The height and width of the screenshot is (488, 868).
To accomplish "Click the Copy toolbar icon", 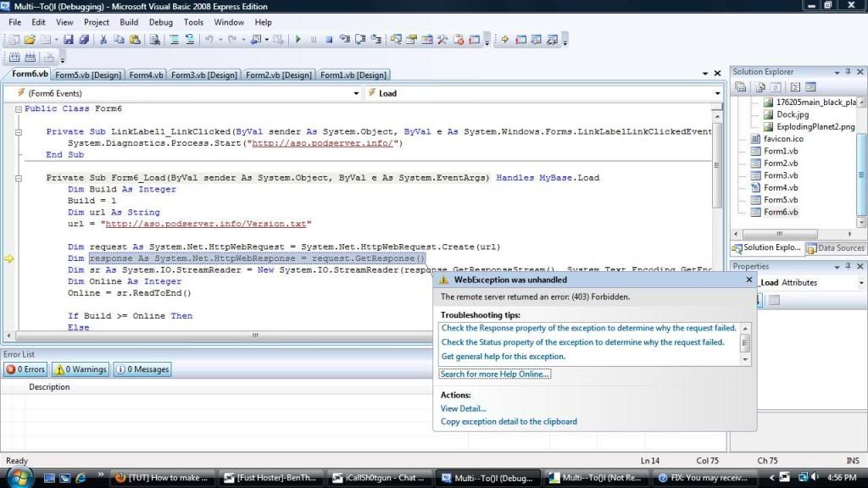I will tap(119, 40).
